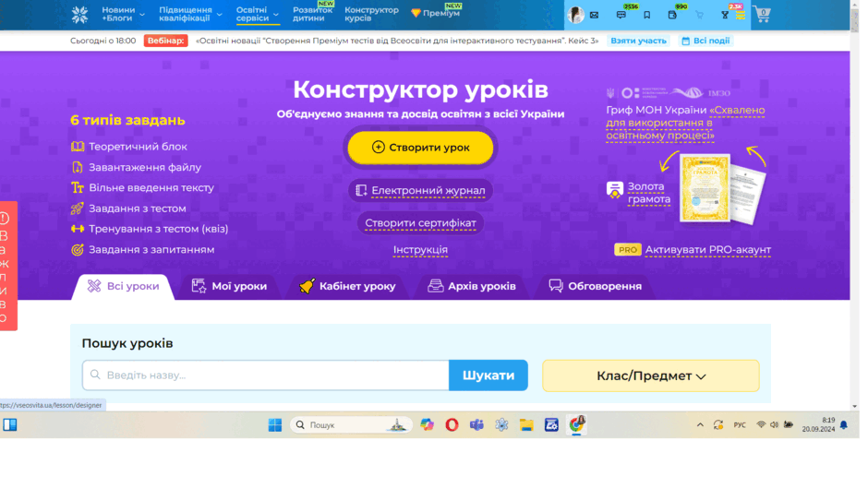The width and height of the screenshot is (868, 488).
Task: Open chat notifications with 2536 badge
Action: pos(621,15)
